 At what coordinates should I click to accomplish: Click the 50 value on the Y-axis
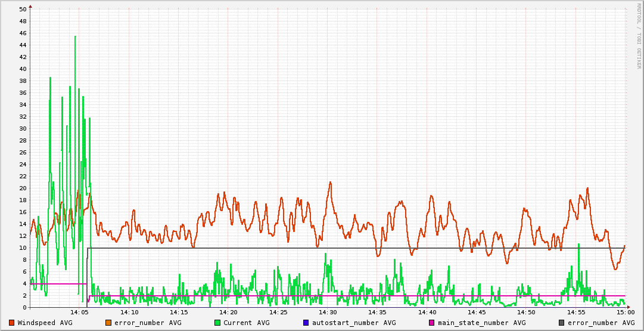[23, 10]
